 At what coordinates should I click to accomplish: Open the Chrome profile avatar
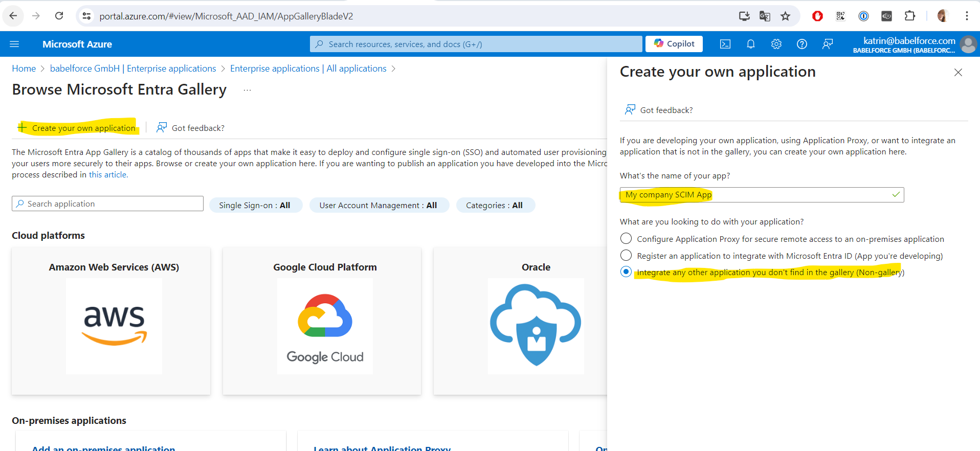[943, 16]
